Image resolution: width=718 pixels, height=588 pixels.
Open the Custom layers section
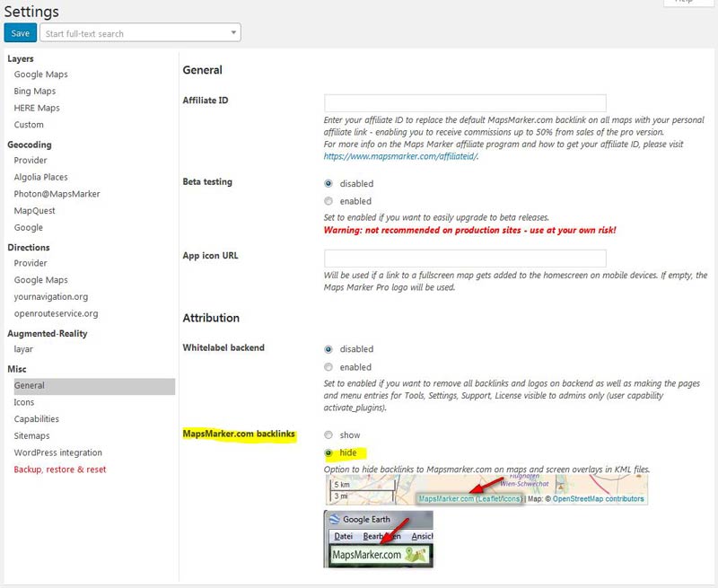[29, 125]
